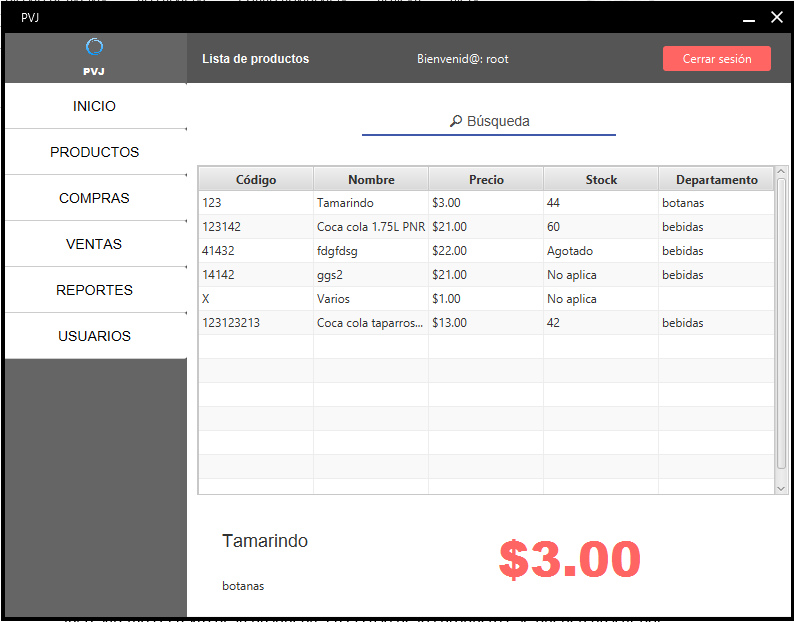Select code 123123213 cell
The height and width of the screenshot is (622, 794).
coord(256,323)
